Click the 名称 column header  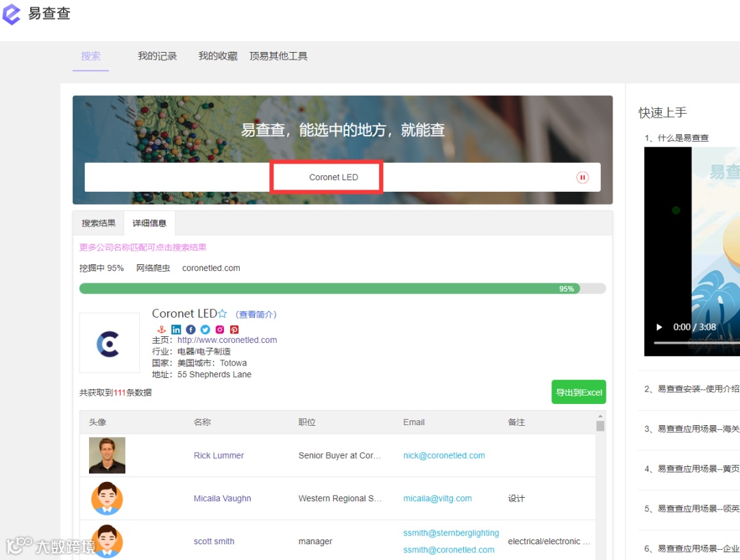[202, 422]
